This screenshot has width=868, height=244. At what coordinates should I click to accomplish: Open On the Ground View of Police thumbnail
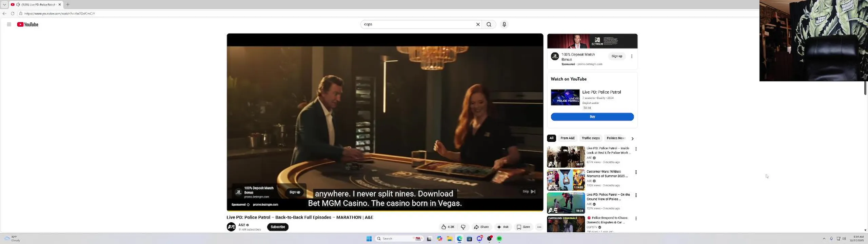point(566,203)
